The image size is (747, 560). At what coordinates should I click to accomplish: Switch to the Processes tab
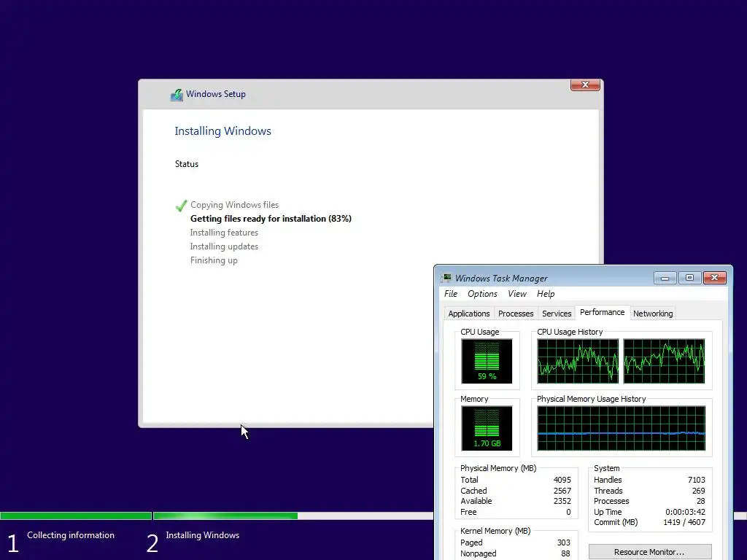click(x=516, y=314)
